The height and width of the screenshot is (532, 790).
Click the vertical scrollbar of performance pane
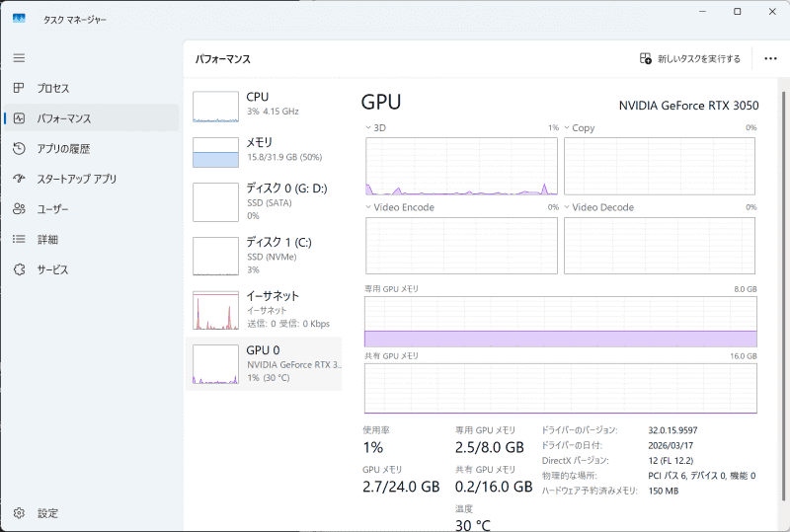[x=783, y=297]
